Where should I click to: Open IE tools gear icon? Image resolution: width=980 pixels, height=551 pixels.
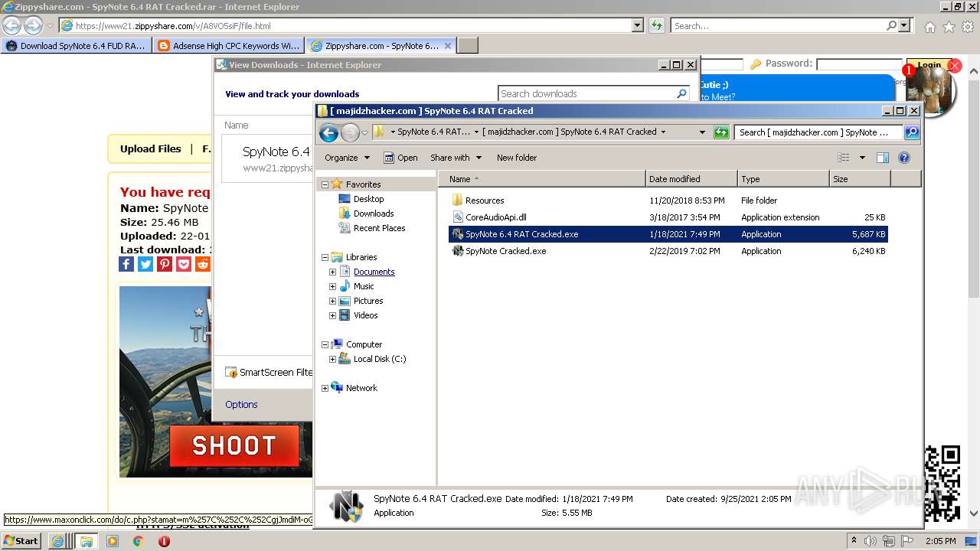[x=968, y=27]
